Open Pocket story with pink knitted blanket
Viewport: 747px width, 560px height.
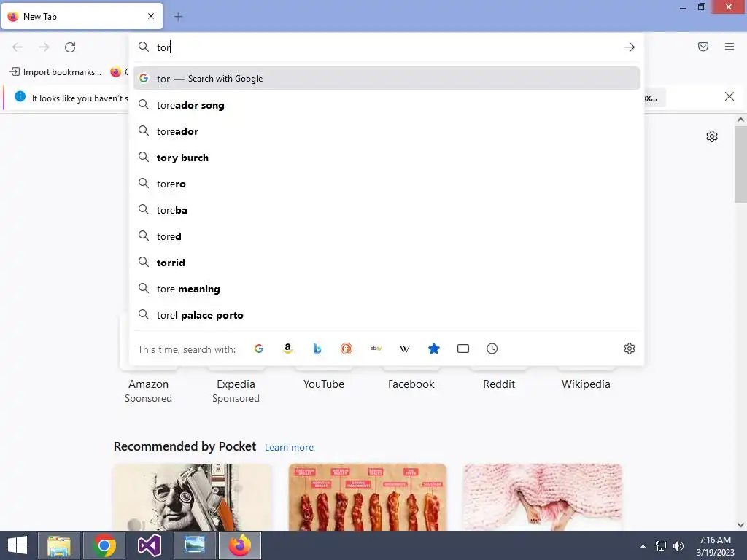(542, 497)
